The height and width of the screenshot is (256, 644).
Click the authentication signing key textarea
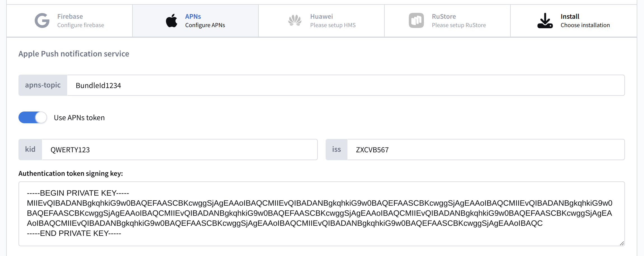pos(321,214)
